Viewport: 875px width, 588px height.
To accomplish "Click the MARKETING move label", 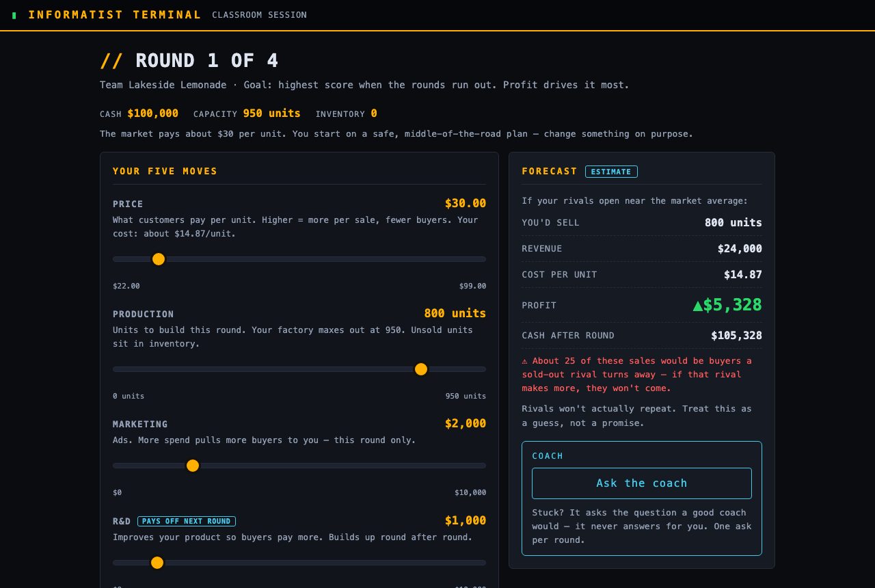I will coord(140,424).
